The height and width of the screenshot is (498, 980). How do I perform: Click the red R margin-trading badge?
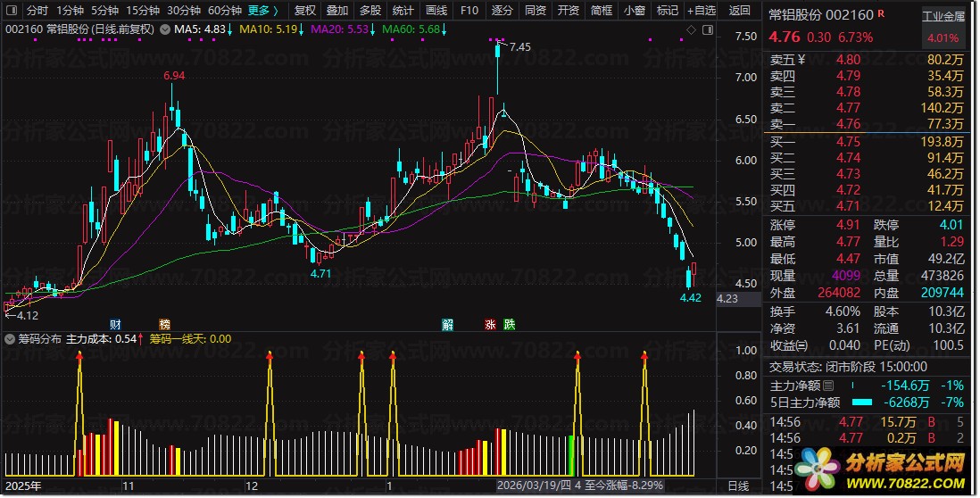tap(882, 15)
